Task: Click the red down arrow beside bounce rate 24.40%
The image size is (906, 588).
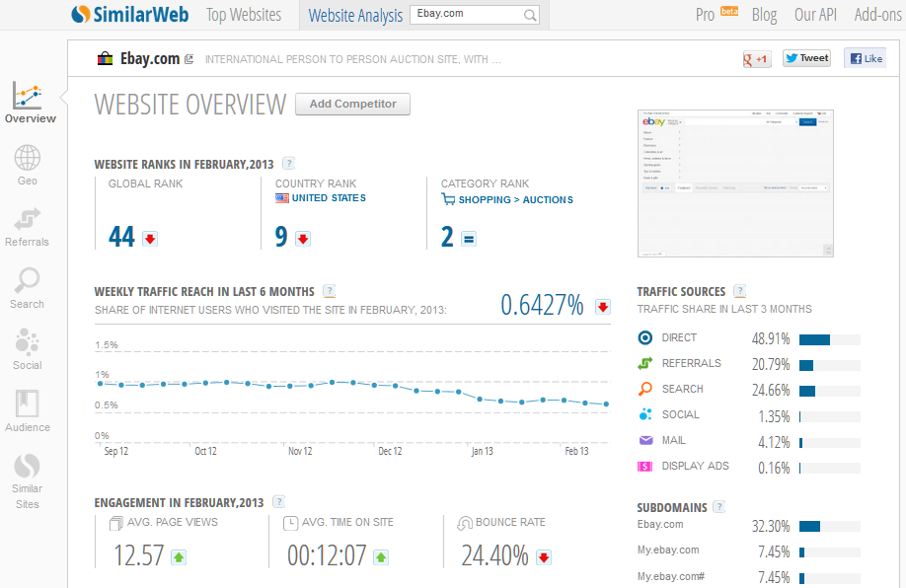Action: (544, 557)
